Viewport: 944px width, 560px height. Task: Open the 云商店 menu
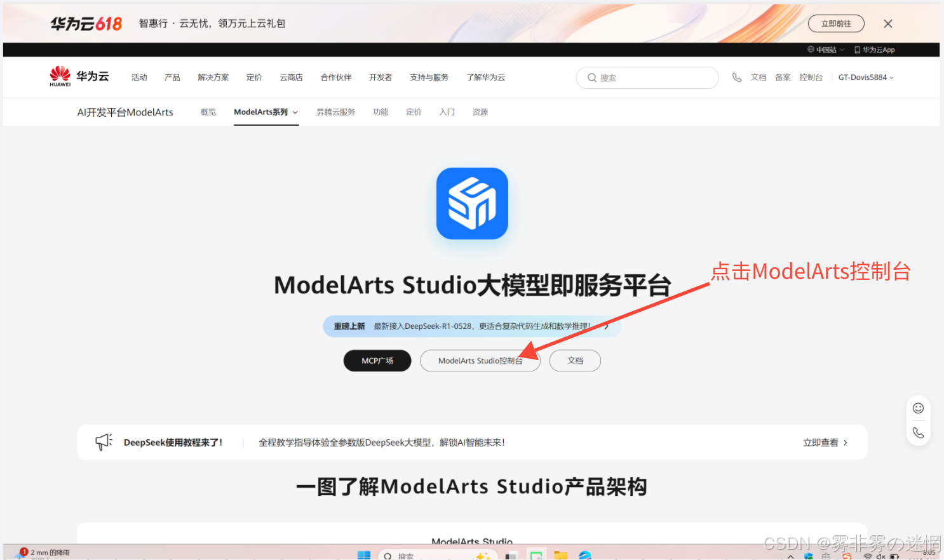coord(292,77)
